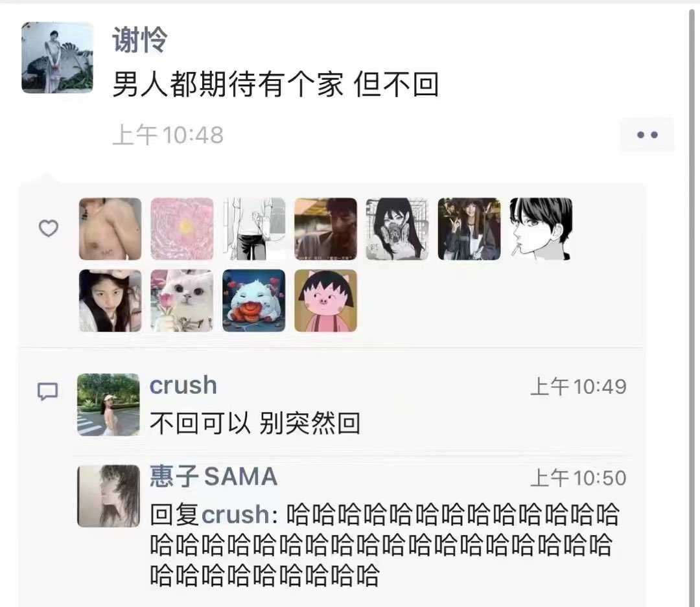Image resolution: width=700 pixels, height=607 pixels.
Task: Open the two-dot more options button
Action: (x=647, y=135)
